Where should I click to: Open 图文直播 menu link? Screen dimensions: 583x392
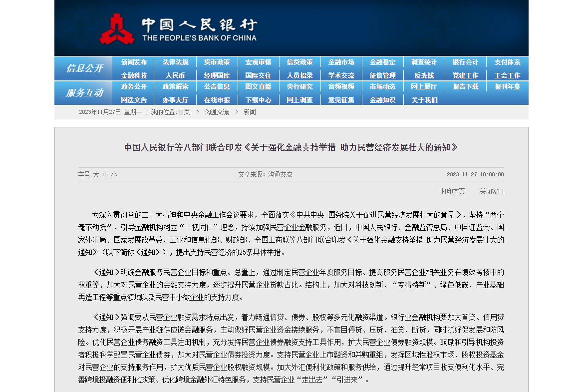(258, 87)
